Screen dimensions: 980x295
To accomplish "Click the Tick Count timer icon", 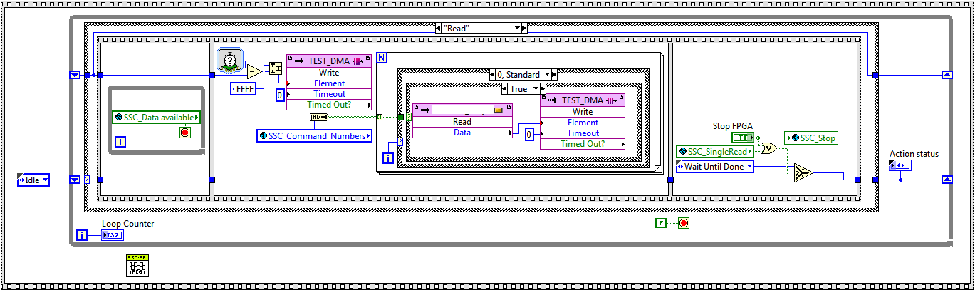I will point(229,58).
